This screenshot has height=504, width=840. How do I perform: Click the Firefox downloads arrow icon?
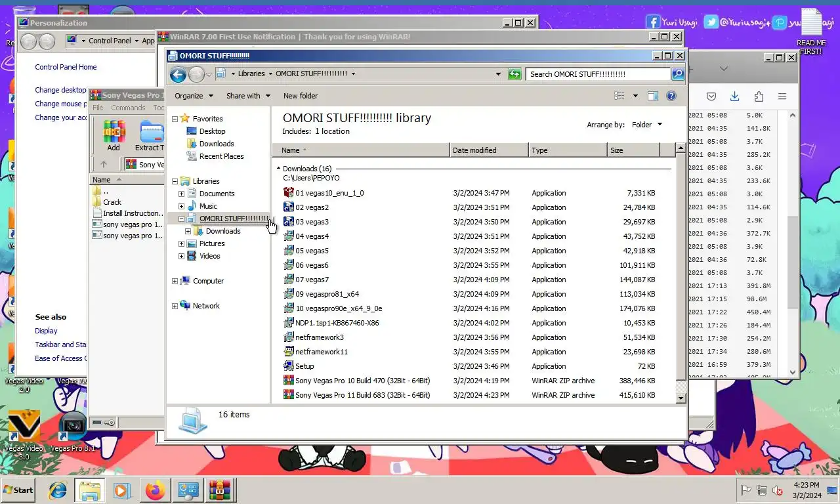(x=734, y=96)
